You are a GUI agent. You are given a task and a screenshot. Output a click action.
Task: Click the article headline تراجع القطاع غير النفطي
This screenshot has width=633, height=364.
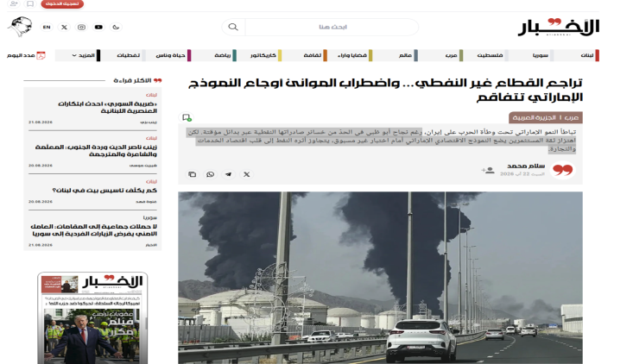click(385, 90)
